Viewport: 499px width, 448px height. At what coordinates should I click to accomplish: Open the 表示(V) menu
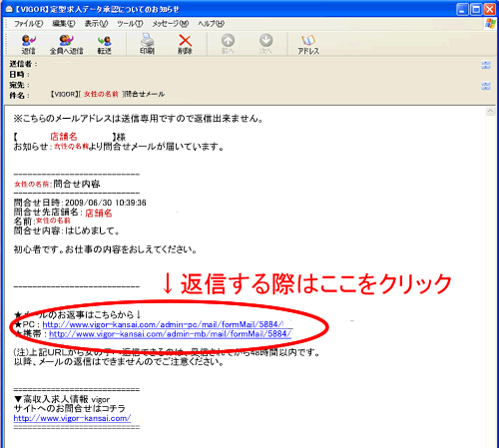pos(96,24)
